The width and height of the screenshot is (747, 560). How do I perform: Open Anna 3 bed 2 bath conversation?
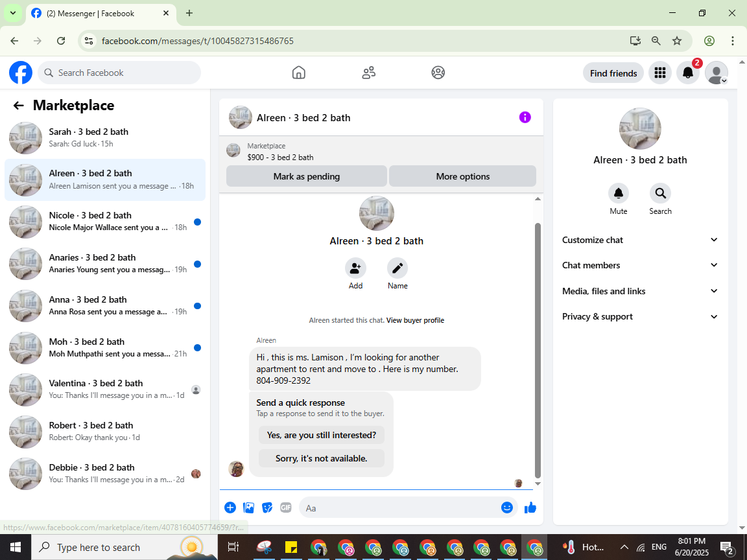click(105, 305)
